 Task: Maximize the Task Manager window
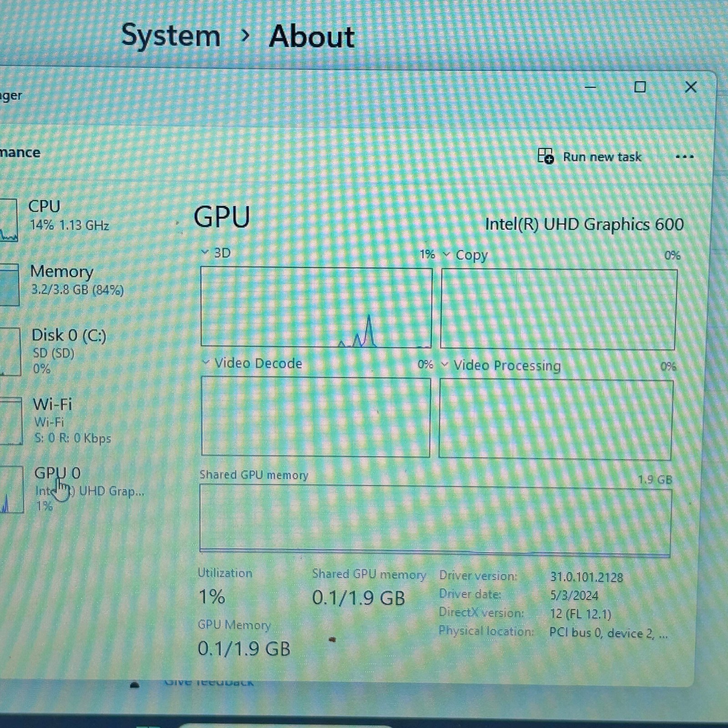640,86
